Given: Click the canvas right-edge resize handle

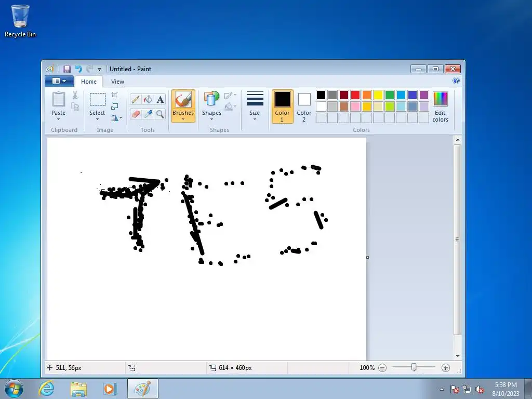Looking at the screenshot, I should coord(367,257).
